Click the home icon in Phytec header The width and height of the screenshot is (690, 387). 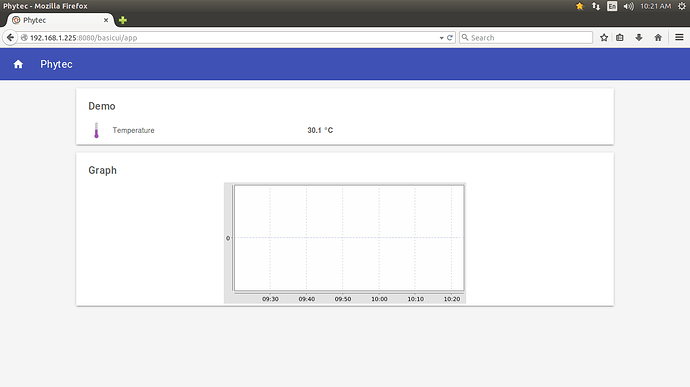18,64
